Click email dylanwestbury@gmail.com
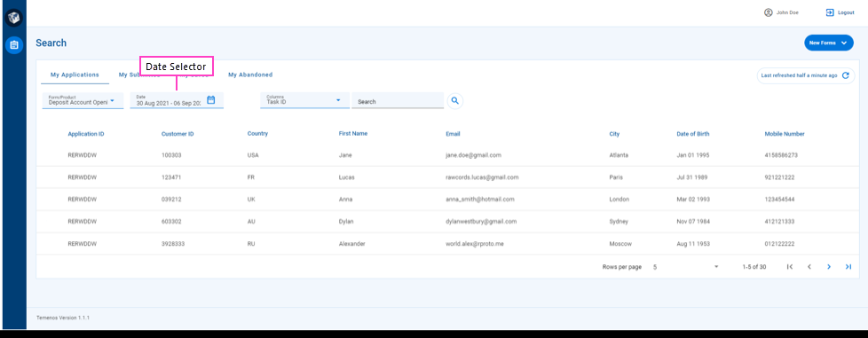 pos(481,221)
